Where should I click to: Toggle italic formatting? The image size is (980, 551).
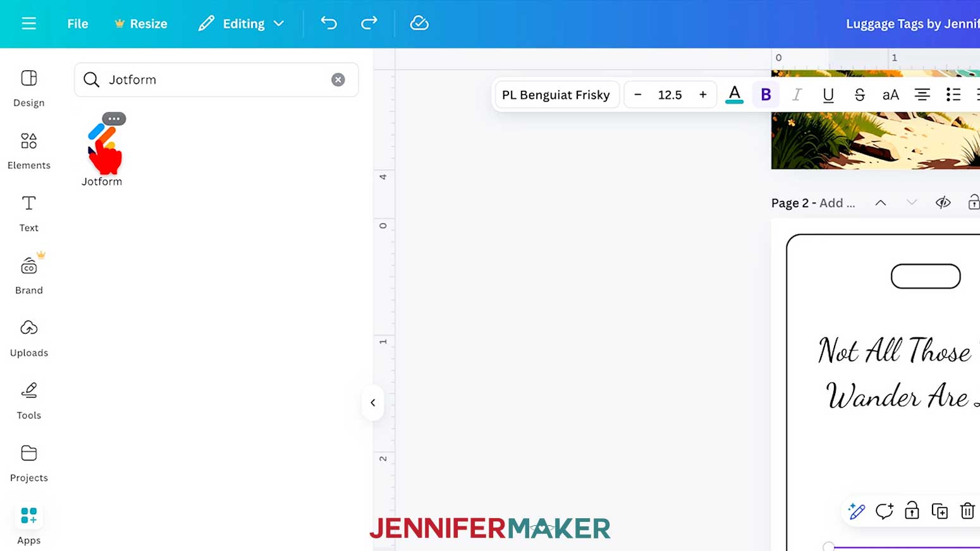pyautogui.click(x=797, y=95)
